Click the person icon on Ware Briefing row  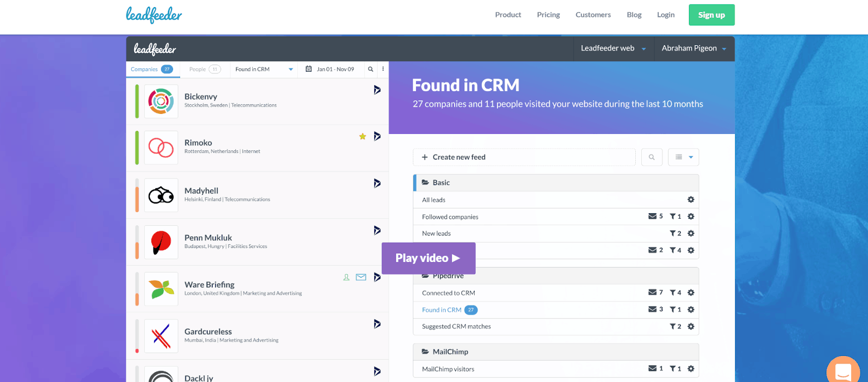coord(346,277)
